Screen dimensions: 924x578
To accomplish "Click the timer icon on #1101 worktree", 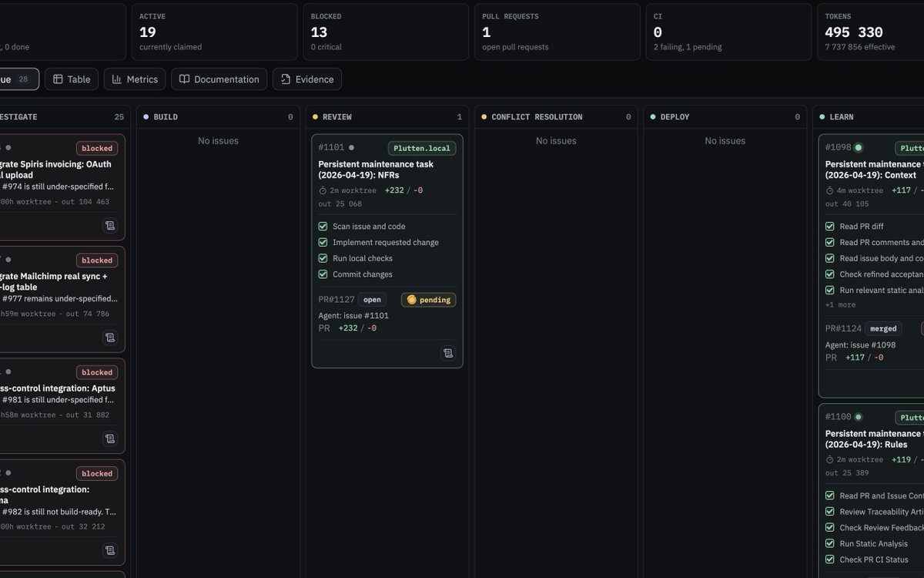I will pyautogui.click(x=323, y=190).
